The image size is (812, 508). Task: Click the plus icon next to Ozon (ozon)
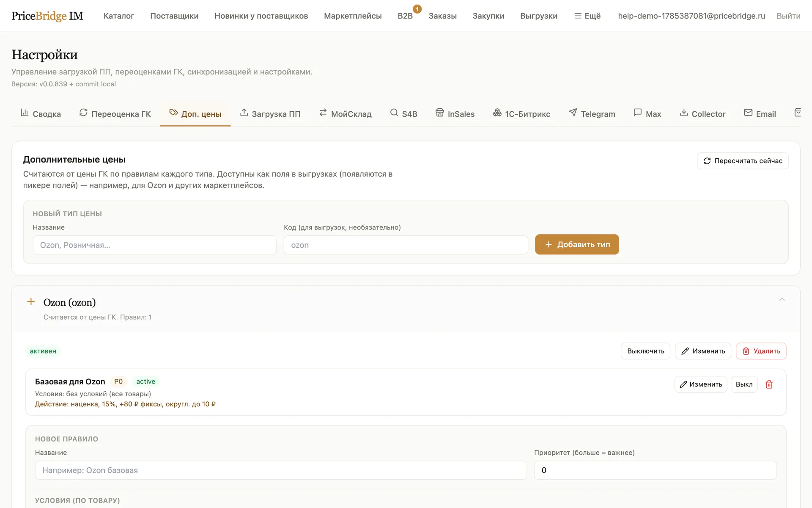point(31,301)
